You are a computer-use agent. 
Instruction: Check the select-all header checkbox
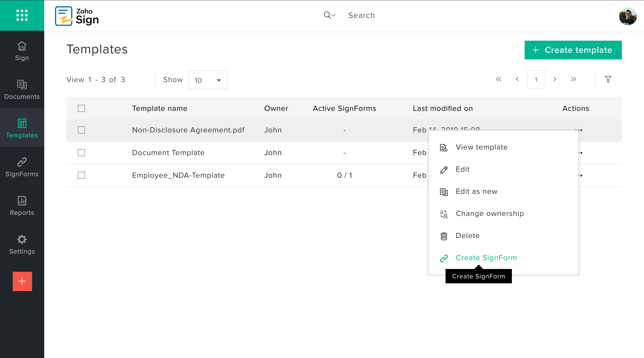point(81,108)
